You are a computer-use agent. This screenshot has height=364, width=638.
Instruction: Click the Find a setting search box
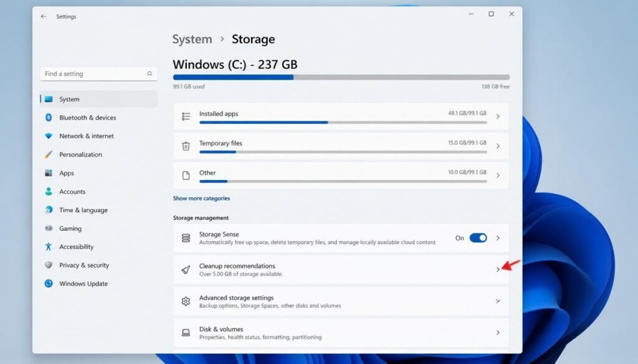[99, 73]
